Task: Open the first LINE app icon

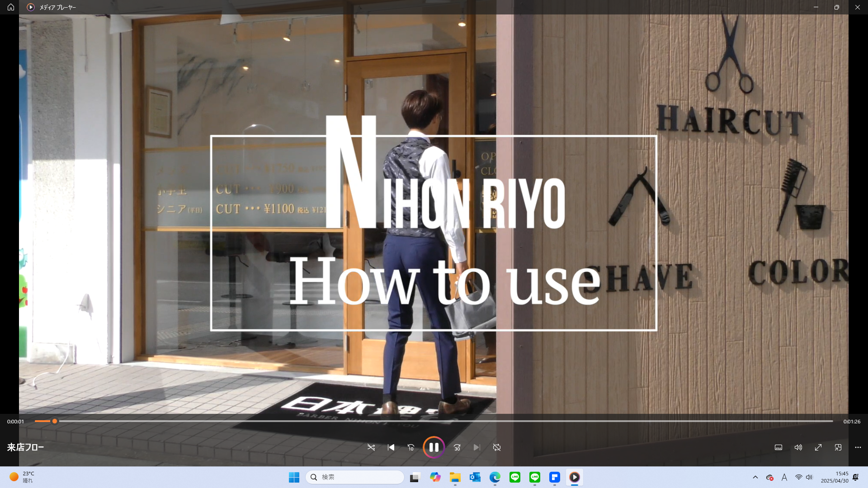Action: pos(515,477)
